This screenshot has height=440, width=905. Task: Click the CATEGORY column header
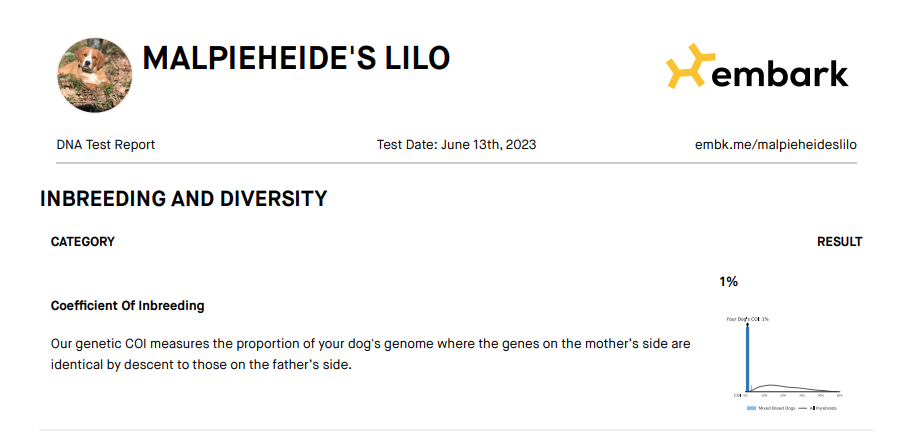pyautogui.click(x=83, y=242)
